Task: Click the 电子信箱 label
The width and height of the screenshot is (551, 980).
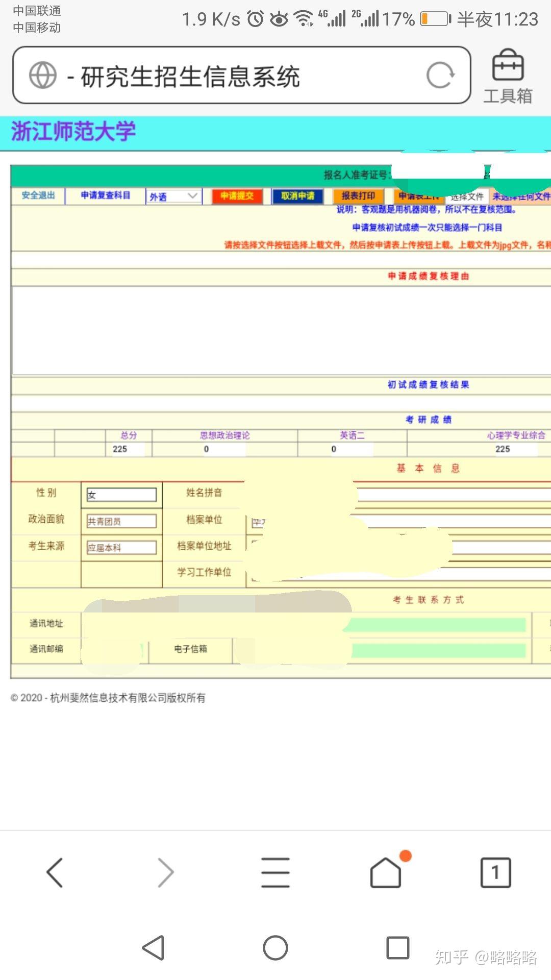Action: 191,649
